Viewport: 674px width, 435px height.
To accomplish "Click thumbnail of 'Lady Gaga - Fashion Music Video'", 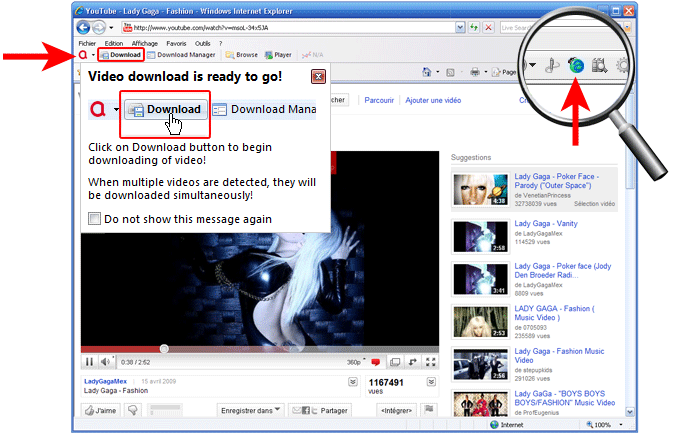I will 481,365.
